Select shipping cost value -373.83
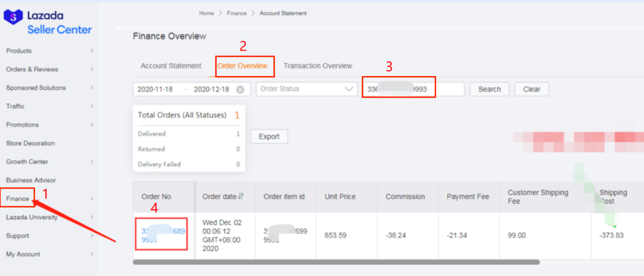The image size is (644, 276). pyautogui.click(x=612, y=235)
